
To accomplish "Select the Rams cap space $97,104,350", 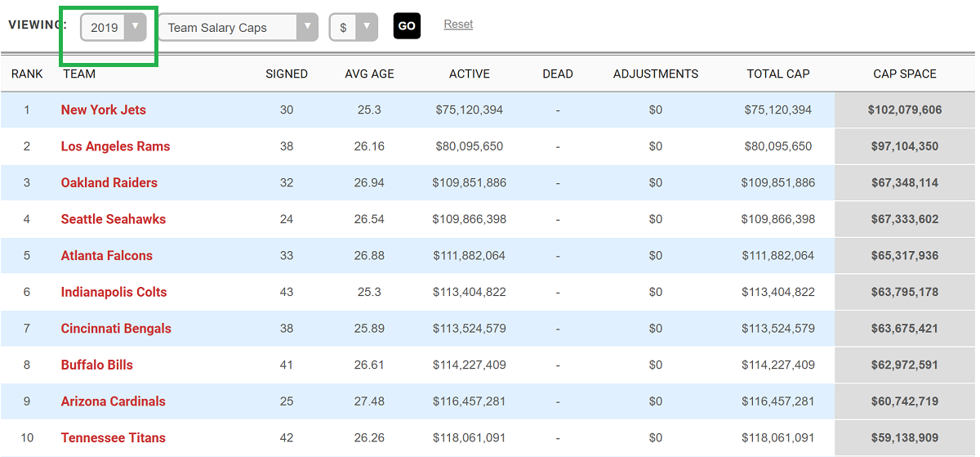I will pos(905,146).
